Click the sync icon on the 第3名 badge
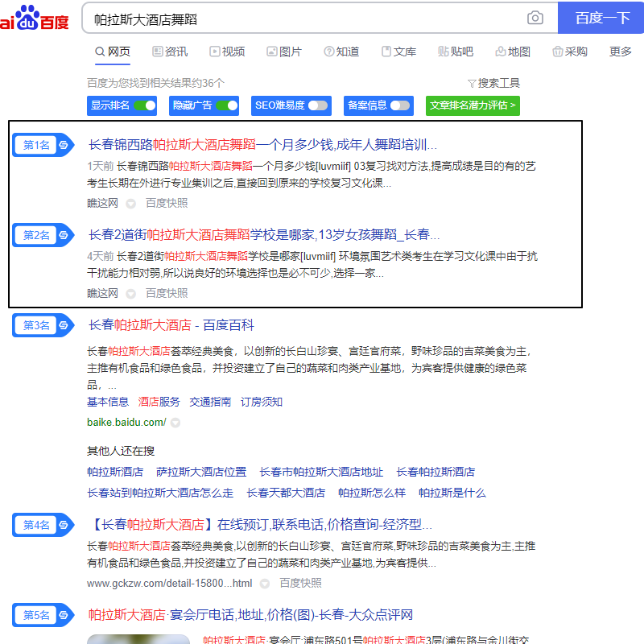 (64, 325)
